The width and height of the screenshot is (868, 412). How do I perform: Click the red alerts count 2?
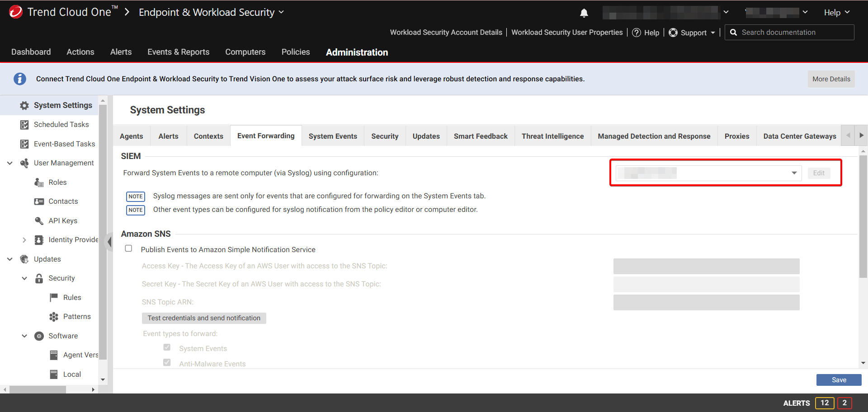(x=844, y=403)
